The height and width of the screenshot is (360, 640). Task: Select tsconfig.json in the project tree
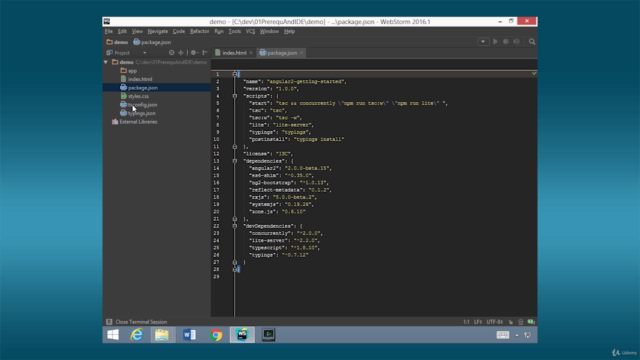point(142,105)
